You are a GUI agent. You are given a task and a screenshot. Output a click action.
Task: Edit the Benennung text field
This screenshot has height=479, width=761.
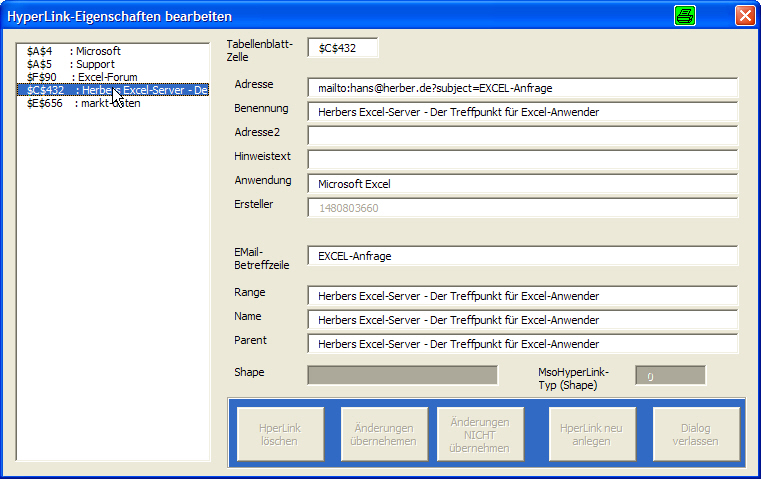click(522, 112)
